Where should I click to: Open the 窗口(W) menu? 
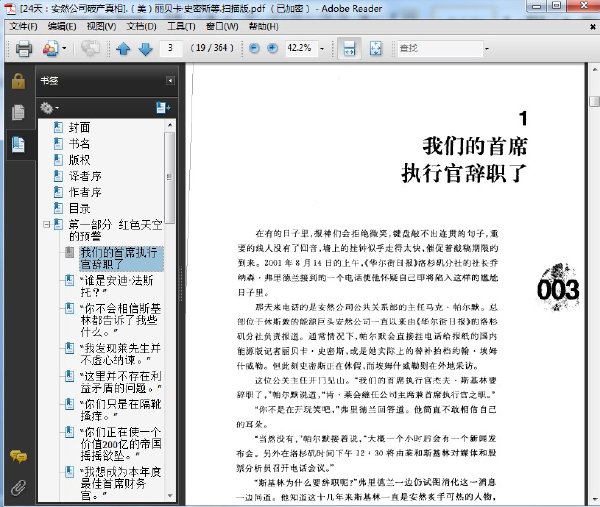[222, 26]
